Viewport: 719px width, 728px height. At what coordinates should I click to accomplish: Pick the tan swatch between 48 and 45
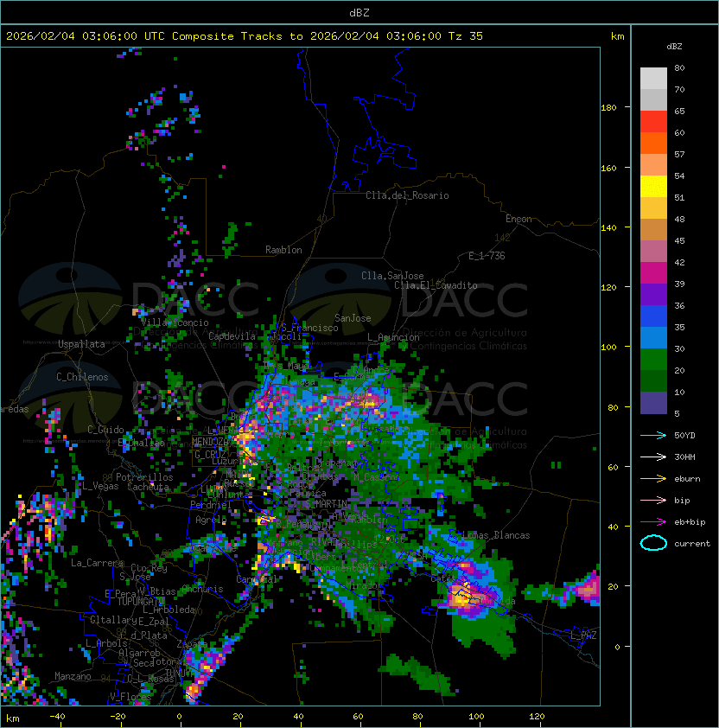pyautogui.click(x=653, y=229)
